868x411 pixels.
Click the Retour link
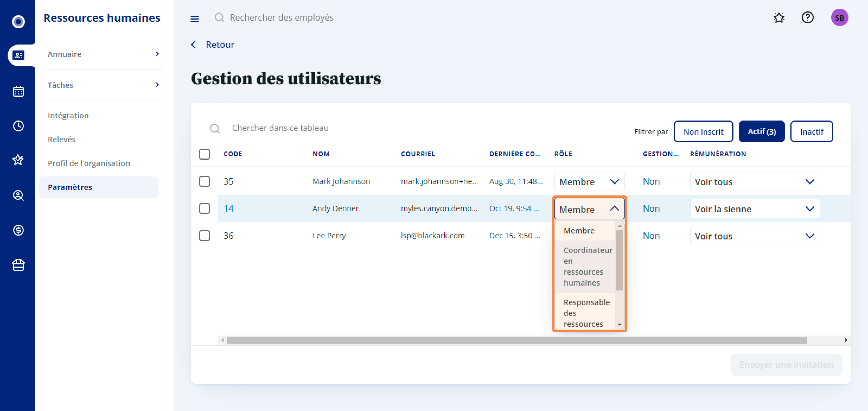pyautogui.click(x=220, y=45)
